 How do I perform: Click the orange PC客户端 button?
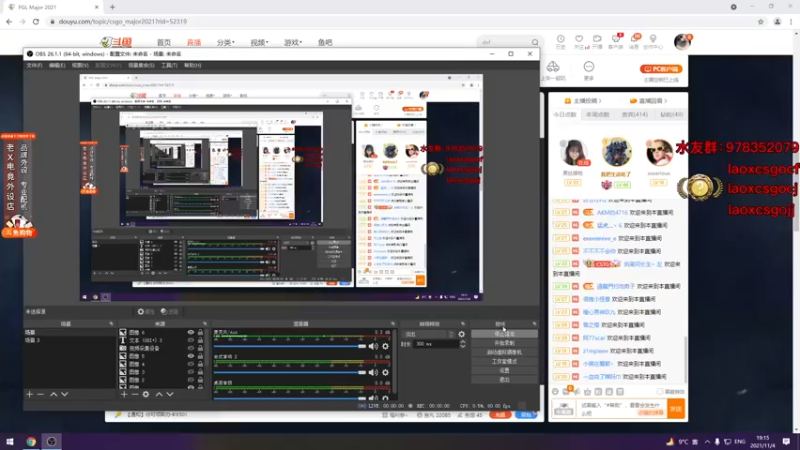click(661, 69)
